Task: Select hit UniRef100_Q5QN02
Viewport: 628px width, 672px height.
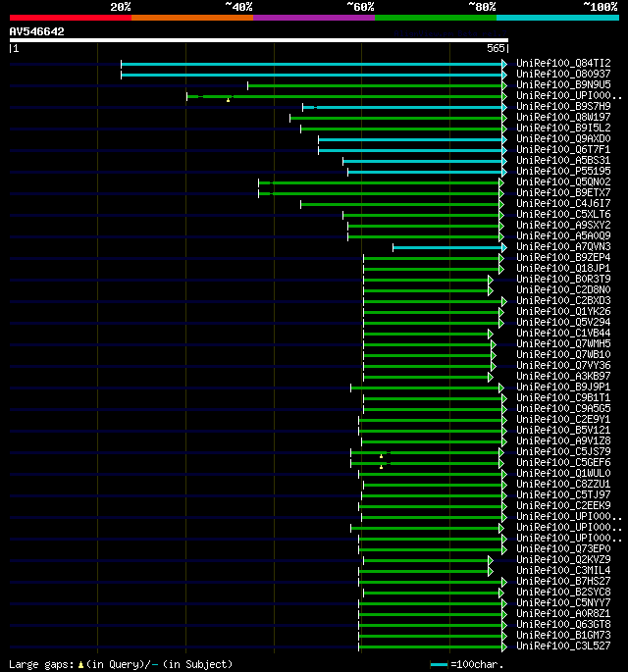Action: pos(563,181)
